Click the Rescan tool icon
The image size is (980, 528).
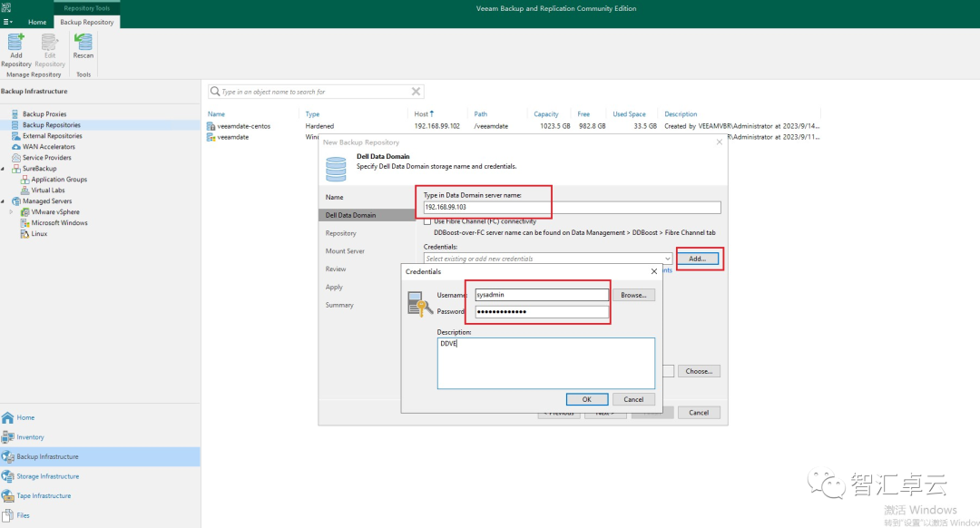coord(83,45)
